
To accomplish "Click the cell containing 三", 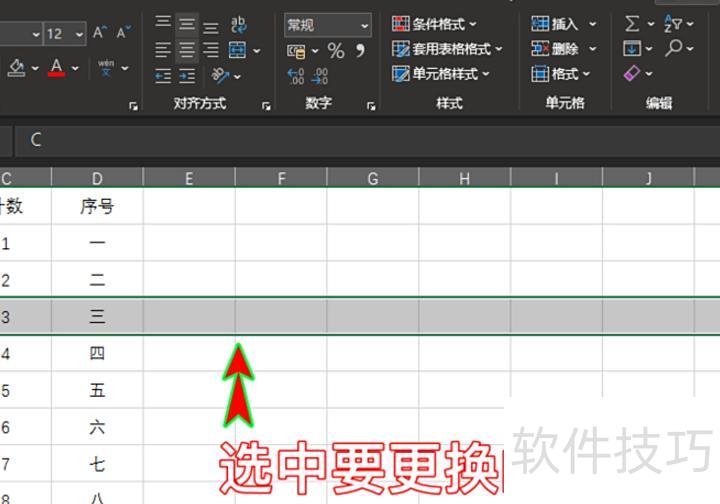I will (x=97, y=316).
